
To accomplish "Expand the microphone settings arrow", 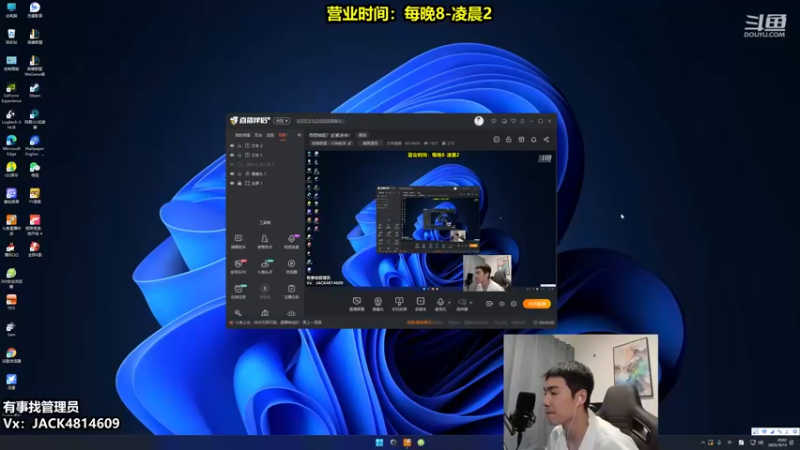I will tap(449, 303).
